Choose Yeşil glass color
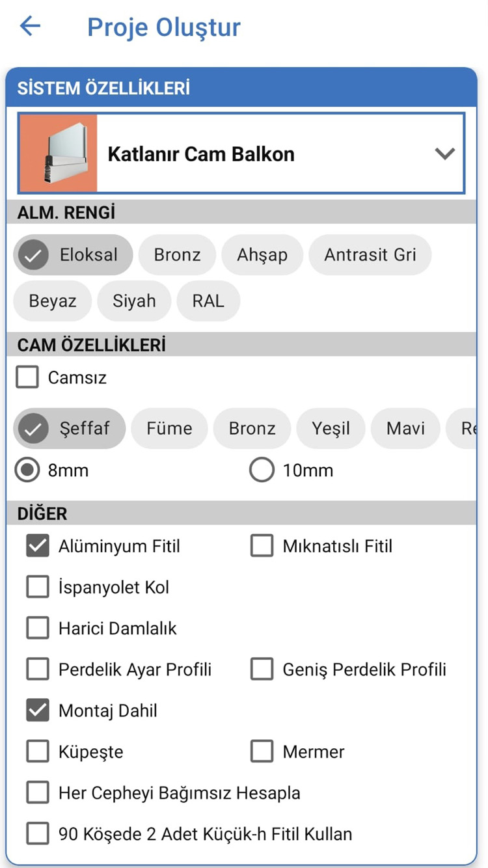This screenshot has width=488, height=868. (331, 428)
